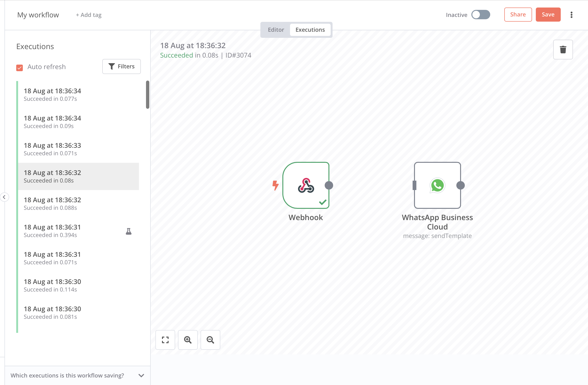This screenshot has width=588, height=385.
Task: Switch to the Executions tab
Action: click(310, 30)
